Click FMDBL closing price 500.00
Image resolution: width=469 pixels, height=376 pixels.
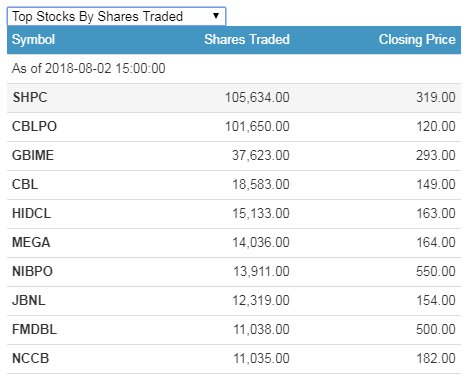pos(436,329)
